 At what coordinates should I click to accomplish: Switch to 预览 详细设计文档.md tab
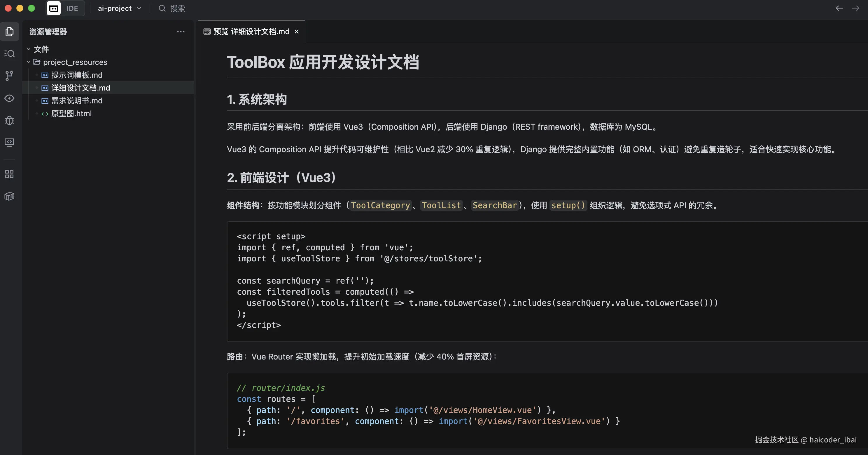click(x=251, y=31)
